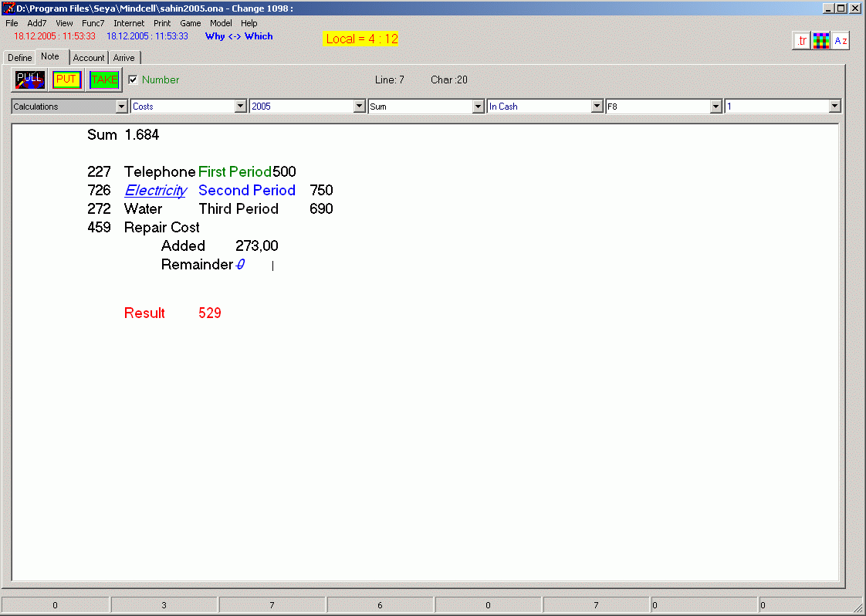
Task: Click the red Result label
Action: tap(144, 313)
